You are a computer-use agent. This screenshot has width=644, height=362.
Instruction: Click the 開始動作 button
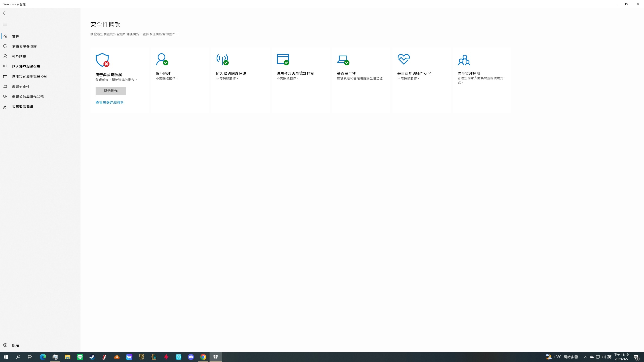(110, 91)
